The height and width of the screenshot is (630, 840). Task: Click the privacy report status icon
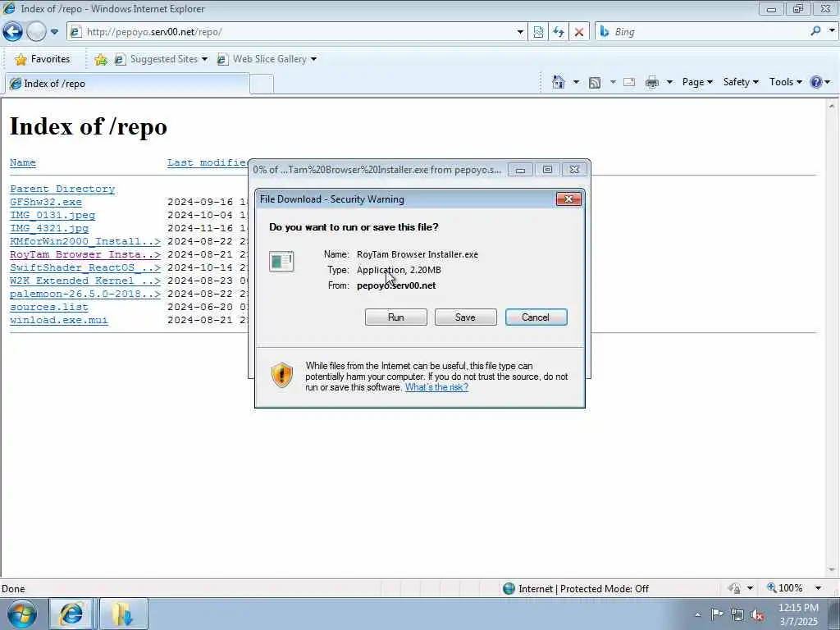click(x=735, y=588)
